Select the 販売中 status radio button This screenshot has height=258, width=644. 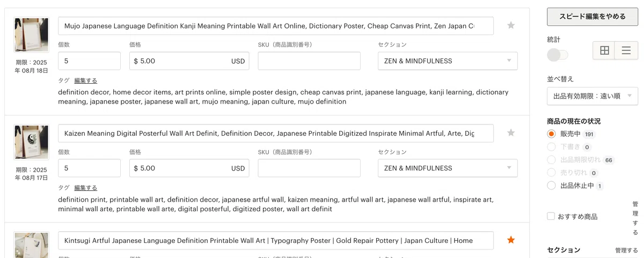pos(551,134)
